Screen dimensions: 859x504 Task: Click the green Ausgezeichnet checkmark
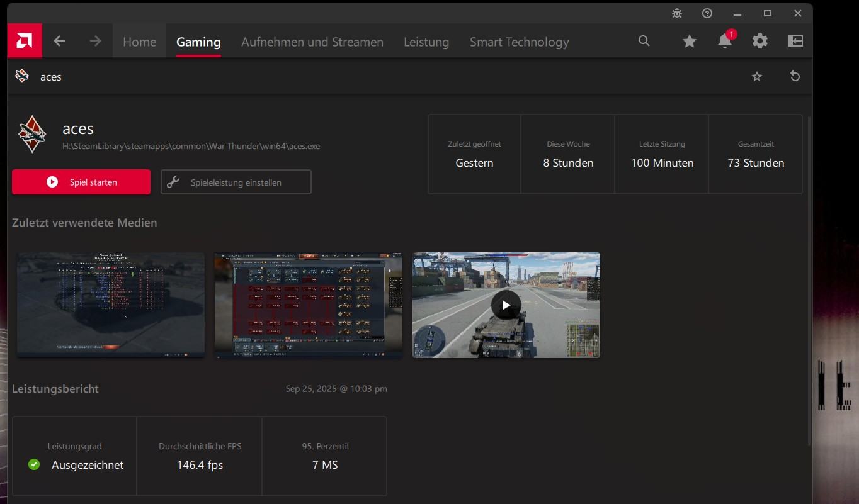tap(34, 465)
